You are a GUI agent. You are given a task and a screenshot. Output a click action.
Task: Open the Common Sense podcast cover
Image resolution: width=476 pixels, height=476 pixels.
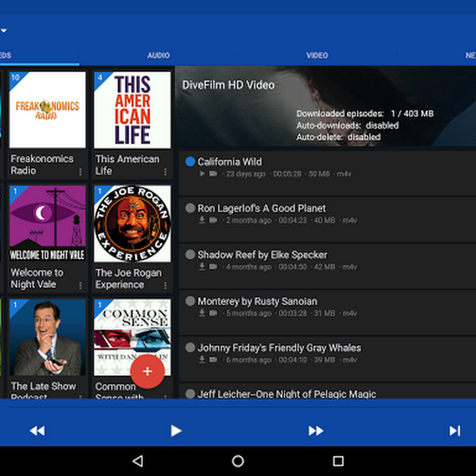tap(132, 337)
